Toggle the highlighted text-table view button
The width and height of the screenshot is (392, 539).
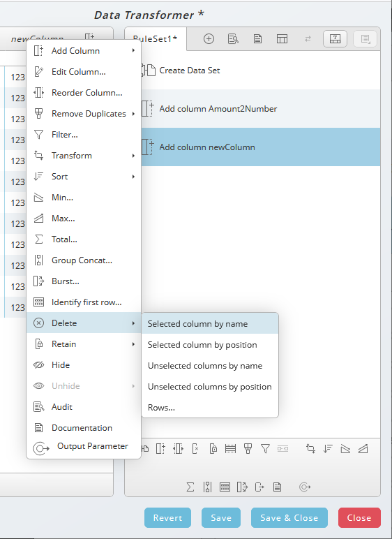335,39
